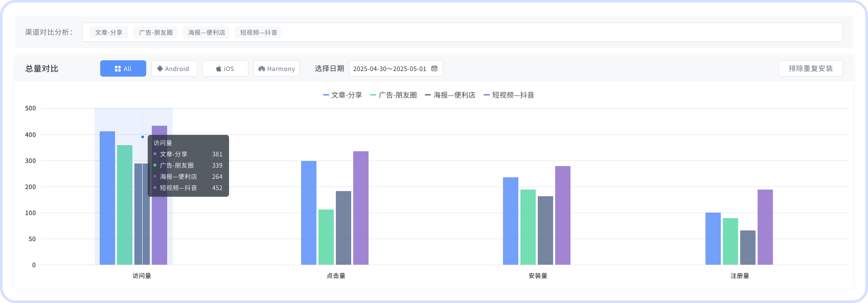Click the 注册量 axis label
The height and width of the screenshot is (303, 868).
click(x=740, y=276)
